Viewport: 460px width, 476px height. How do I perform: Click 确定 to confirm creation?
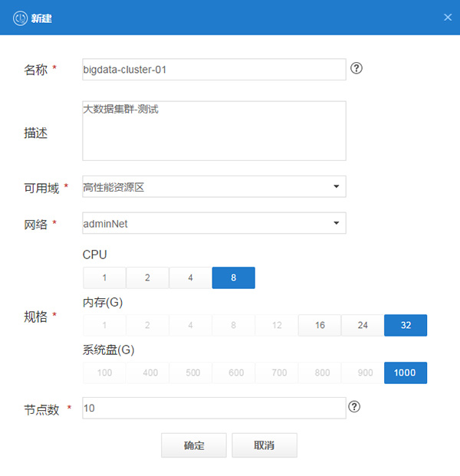(x=194, y=445)
